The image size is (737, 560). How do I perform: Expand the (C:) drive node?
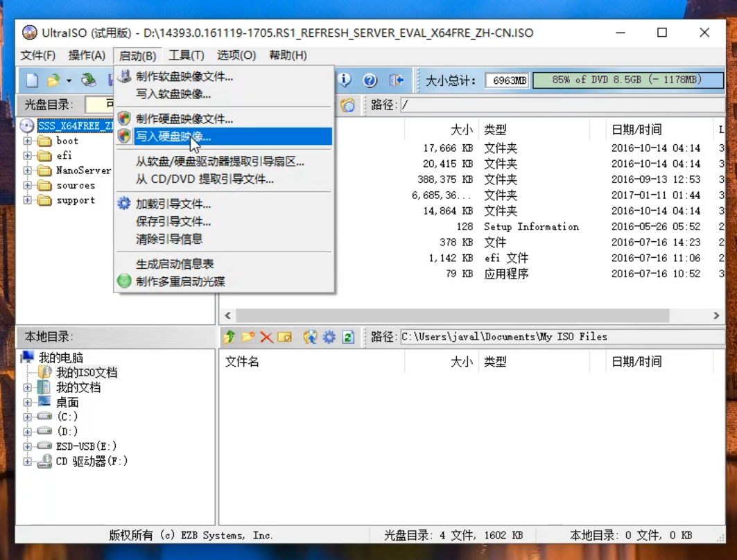tap(27, 417)
